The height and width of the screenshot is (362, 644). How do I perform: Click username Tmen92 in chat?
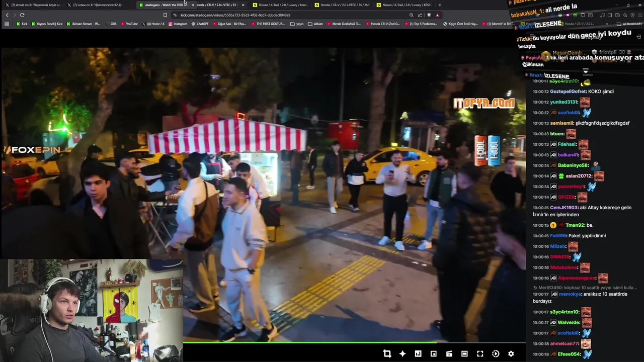575,225
